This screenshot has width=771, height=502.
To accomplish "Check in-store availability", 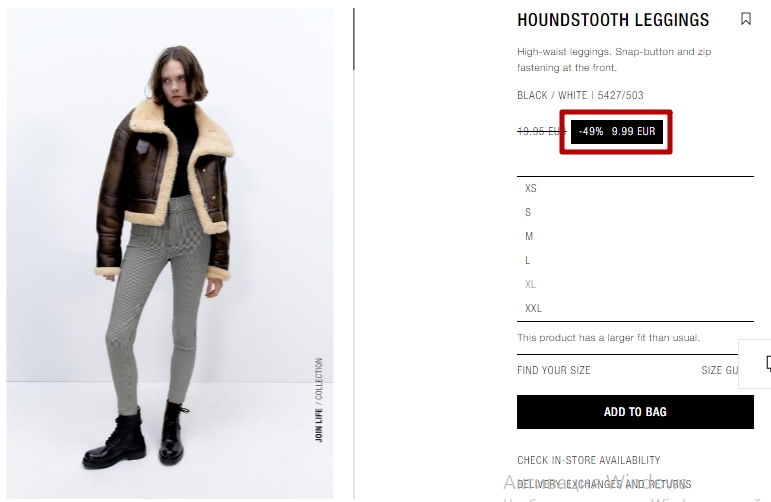I will [x=589, y=460].
